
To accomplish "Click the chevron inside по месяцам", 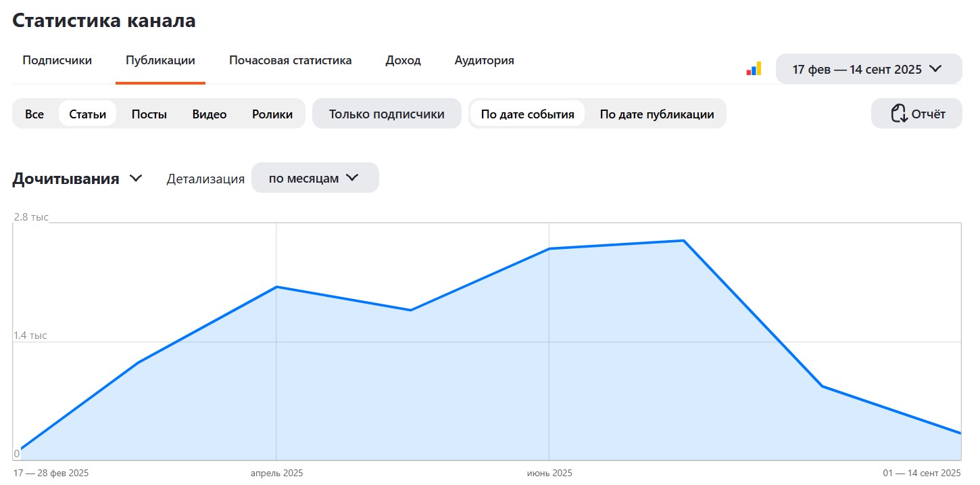I will pyautogui.click(x=352, y=178).
